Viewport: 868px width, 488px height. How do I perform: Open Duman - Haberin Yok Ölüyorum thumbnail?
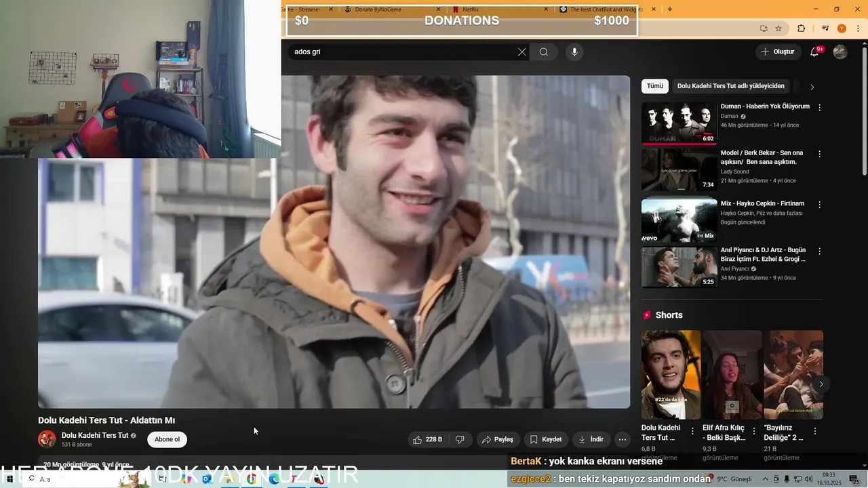point(679,123)
